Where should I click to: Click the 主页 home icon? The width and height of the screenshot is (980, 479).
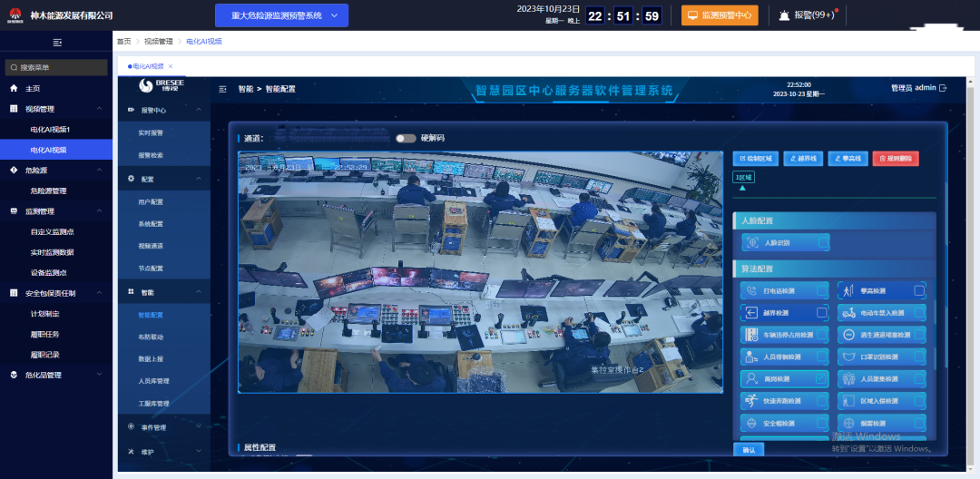[x=14, y=88]
